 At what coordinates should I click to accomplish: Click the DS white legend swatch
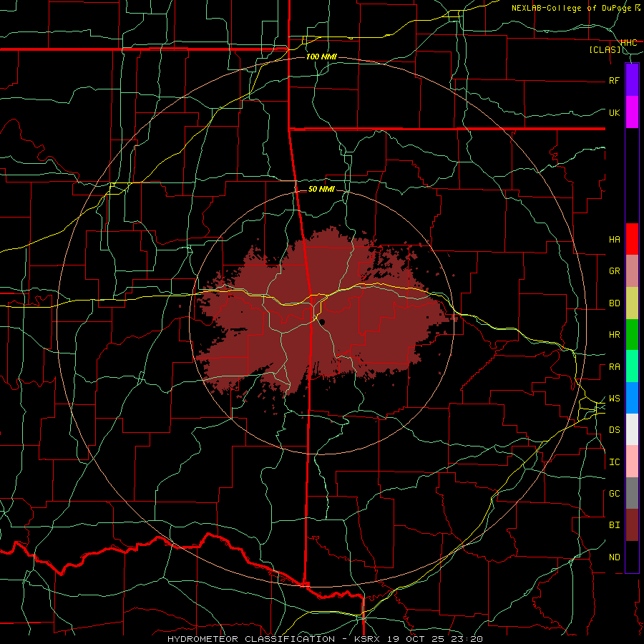tap(632, 429)
